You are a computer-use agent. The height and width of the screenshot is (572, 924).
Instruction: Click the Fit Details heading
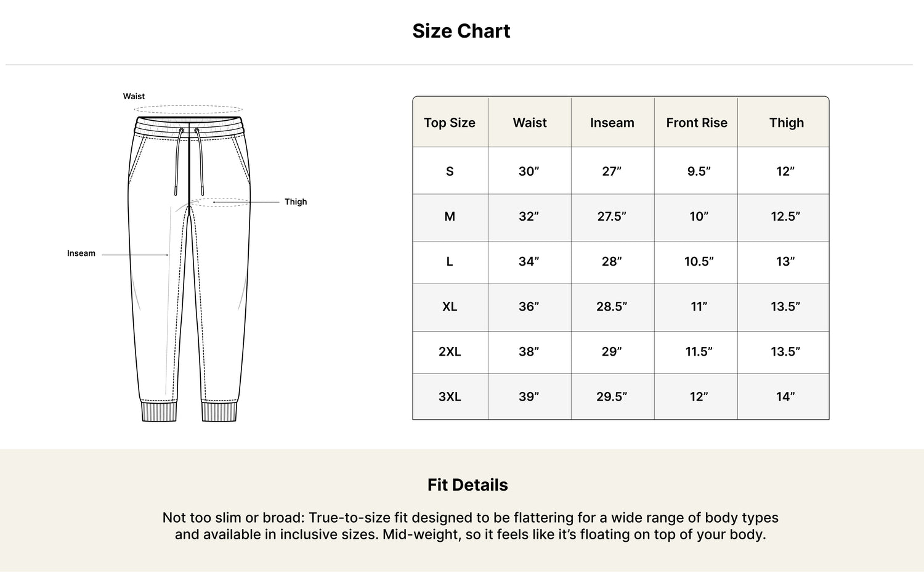pyautogui.click(x=468, y=485)
